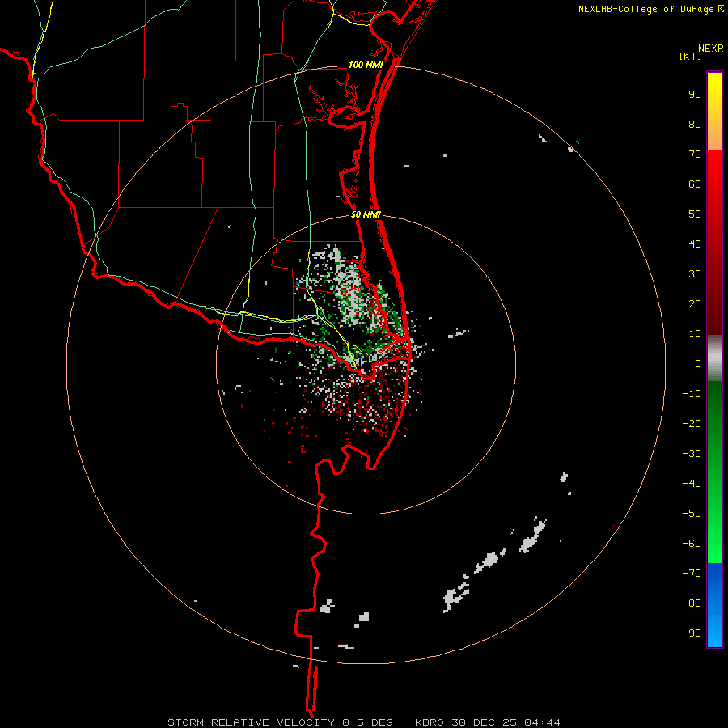Click the 100 NMI range ring label
Image resolution: width=728 pixels, height=728 pixels.
coord(366,65)
